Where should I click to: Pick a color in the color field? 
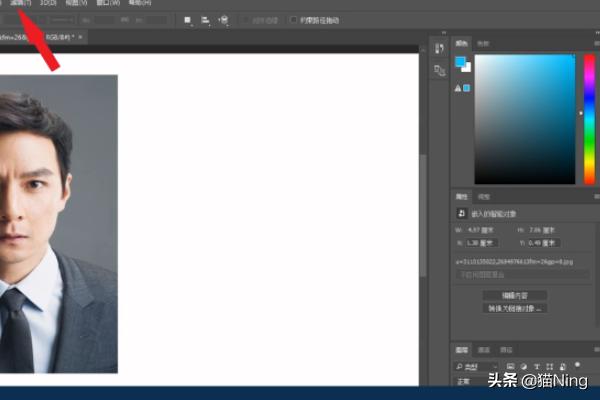point(525,119)
